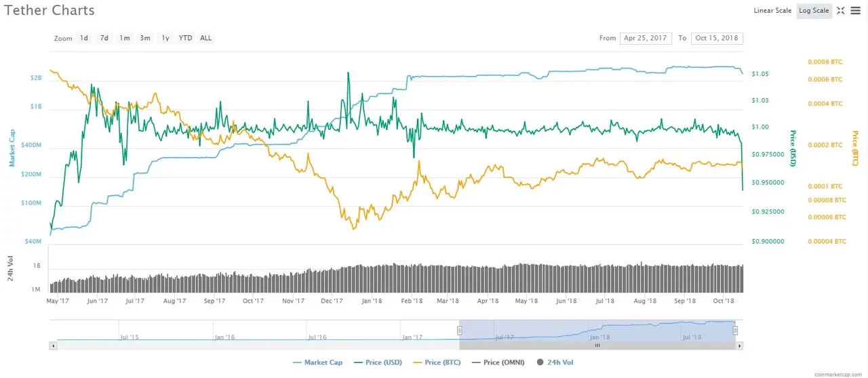Viewport: 868px width, 378px height.
Task: Click the fullscreen expand icon
Action: click(x=841, y=10)
